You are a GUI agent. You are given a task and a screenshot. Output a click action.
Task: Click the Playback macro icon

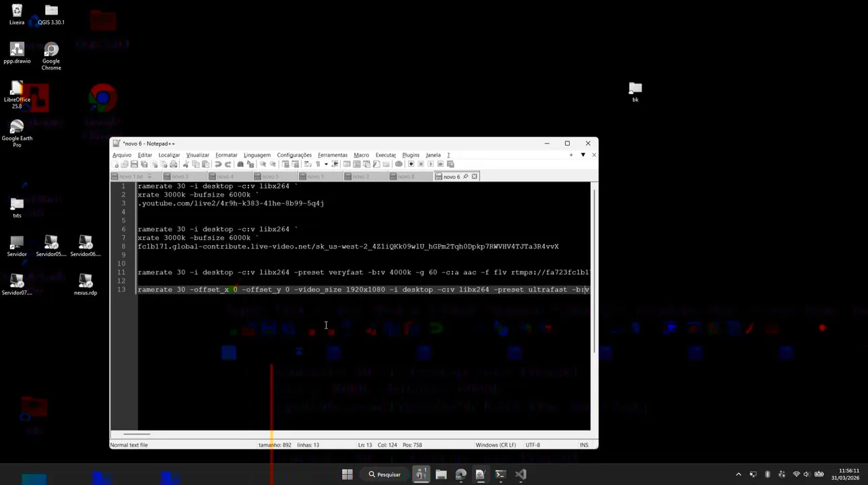(431, 164)
